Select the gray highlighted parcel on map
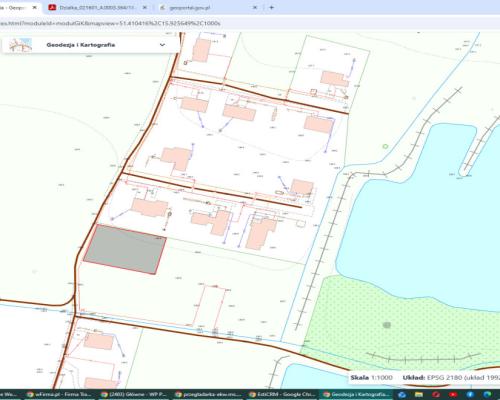 [125, 250]
